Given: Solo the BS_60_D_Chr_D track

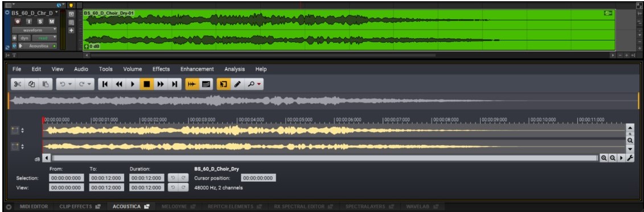Looking at the screenshot, I should tap(40, 21).
